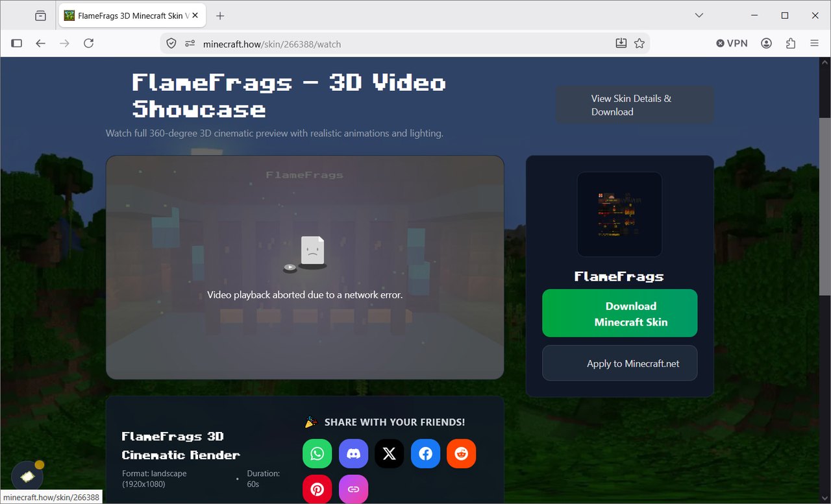Reload the current page
This screenshot has height=504, width=831.
tap(89, 43)
